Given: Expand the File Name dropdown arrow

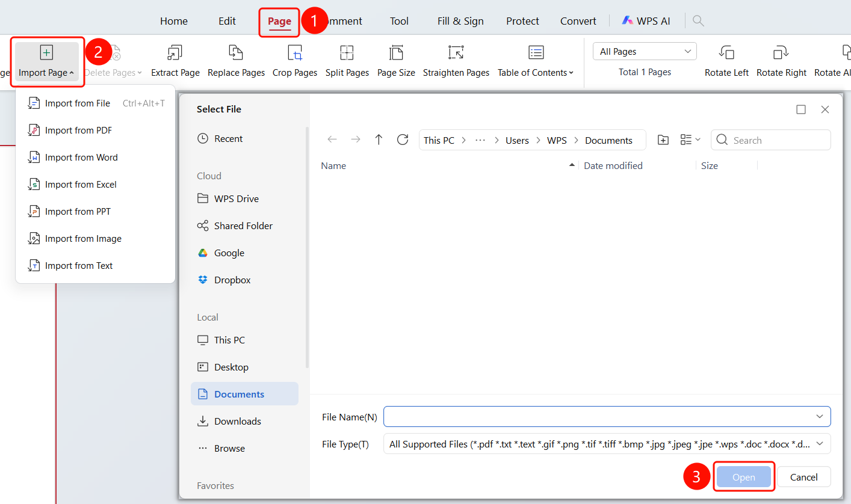Looking at the screenshot, I should click(819, 417).
